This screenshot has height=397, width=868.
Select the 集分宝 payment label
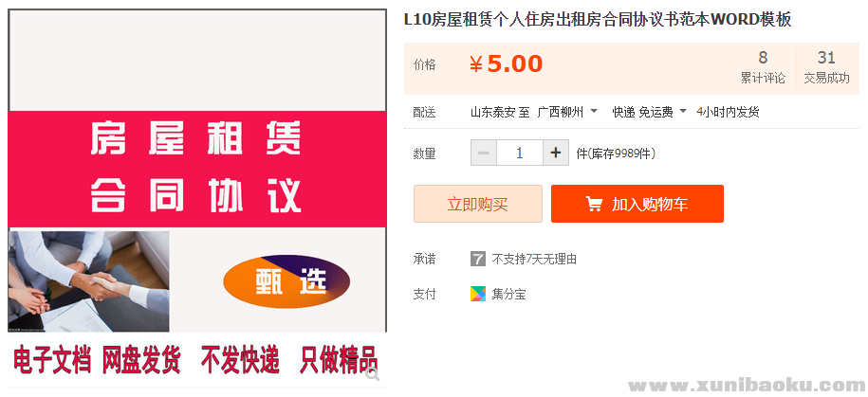tap(508, 294)
